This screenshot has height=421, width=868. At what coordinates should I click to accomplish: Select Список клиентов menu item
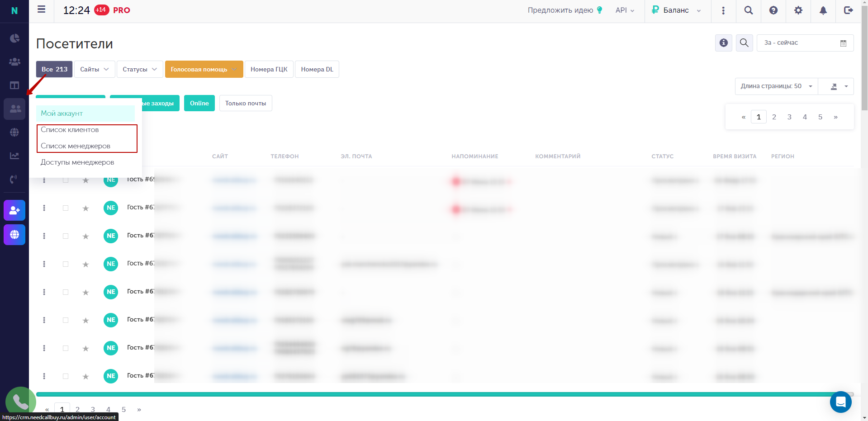[x=70, y=130]
